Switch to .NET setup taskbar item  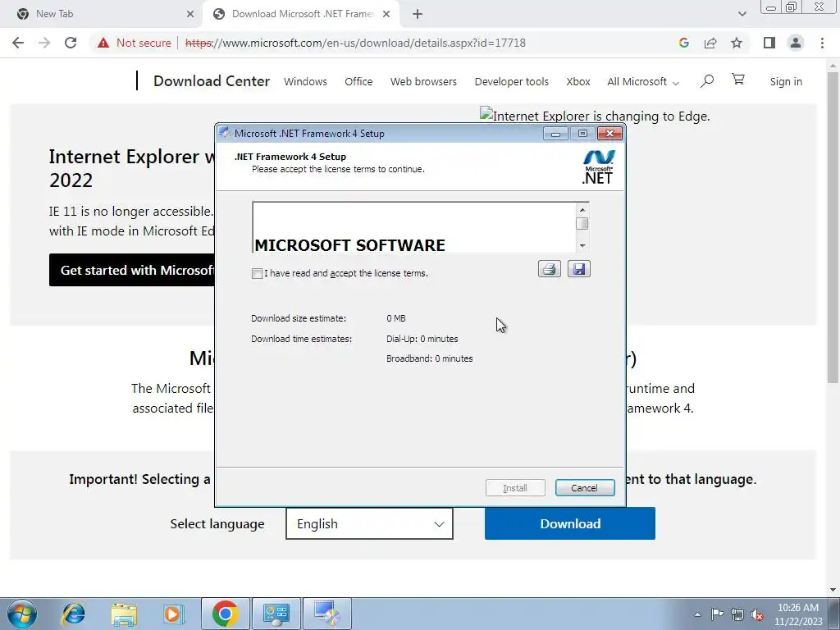click(327, 614)
